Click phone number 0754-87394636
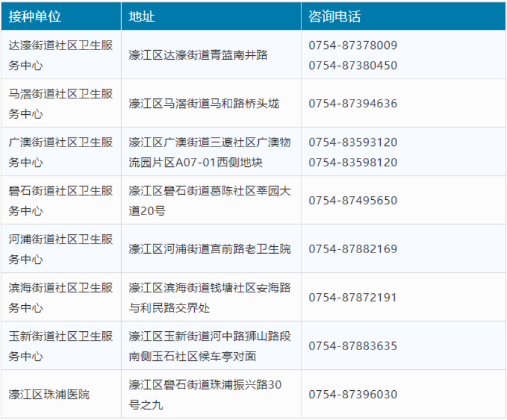Viewport: 507px width, 420px height. pos(353,103)
